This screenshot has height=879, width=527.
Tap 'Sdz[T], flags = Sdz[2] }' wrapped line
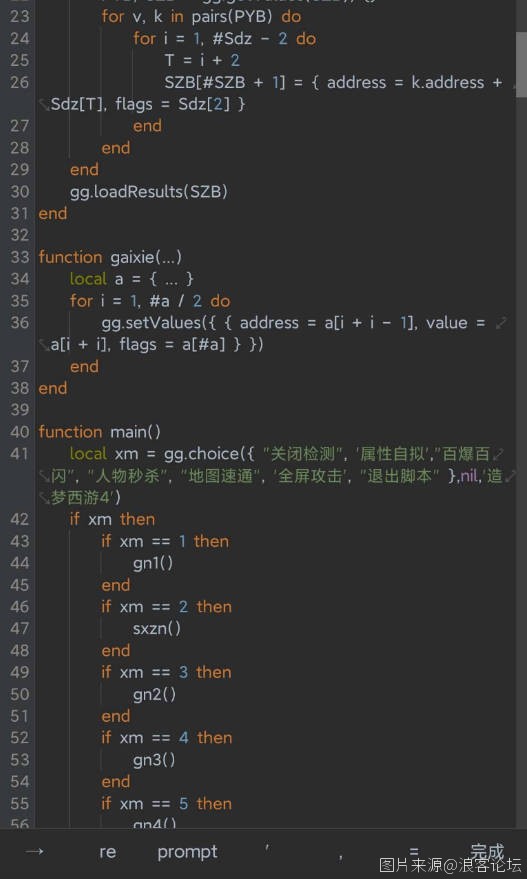pos(148,104)
